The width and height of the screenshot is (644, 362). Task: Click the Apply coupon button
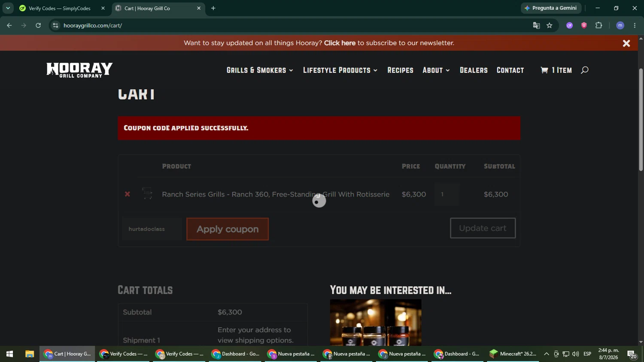[228, 229]
